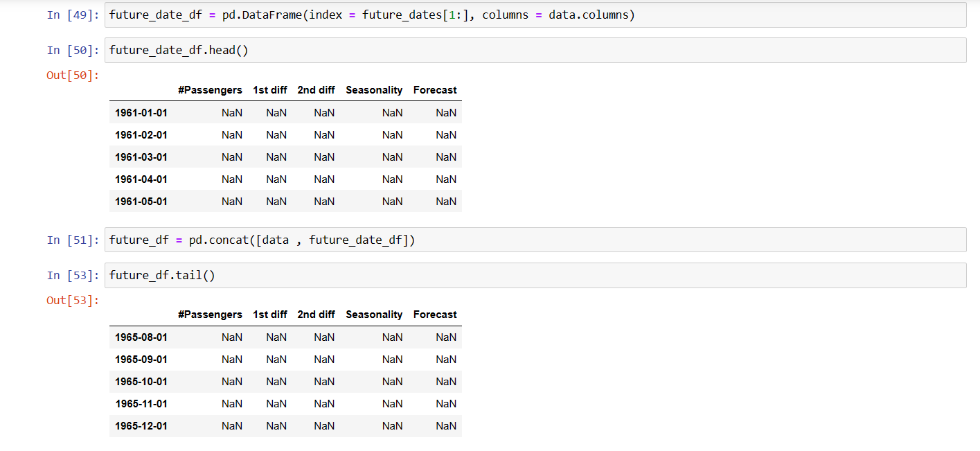The height and width of the screenshot is (451, 980).
Task: Click the Out[50] output prompt
Action: (73, 75)
